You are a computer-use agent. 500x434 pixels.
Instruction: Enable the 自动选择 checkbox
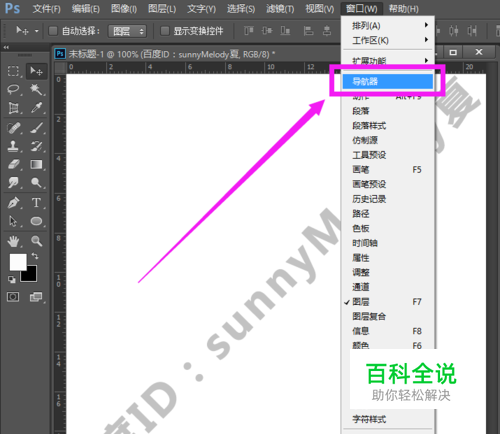[53, 31]
